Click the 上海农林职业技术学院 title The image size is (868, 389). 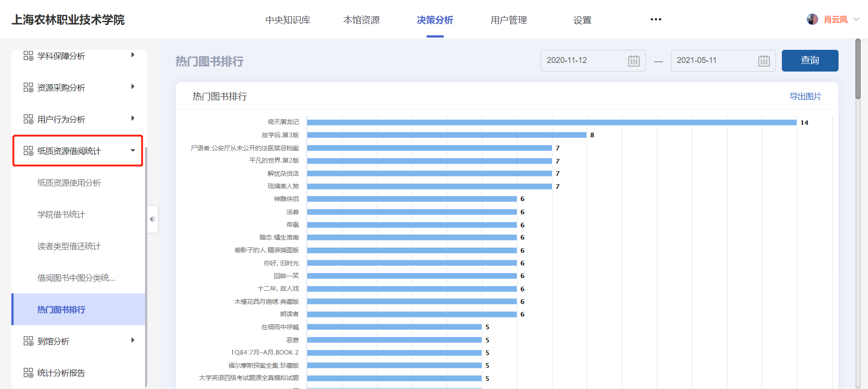(x=68, y=20)
